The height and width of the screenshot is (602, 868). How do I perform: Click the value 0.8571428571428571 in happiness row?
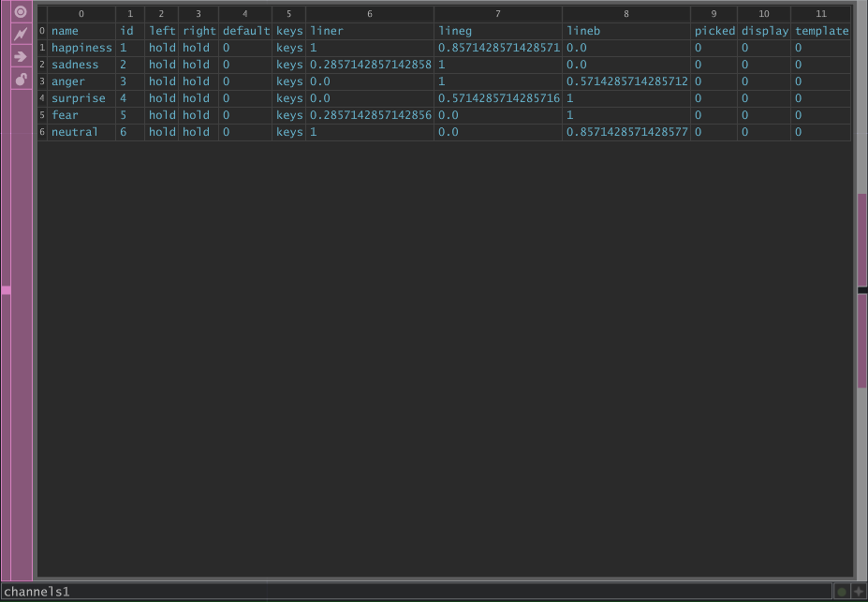[499, 48]
